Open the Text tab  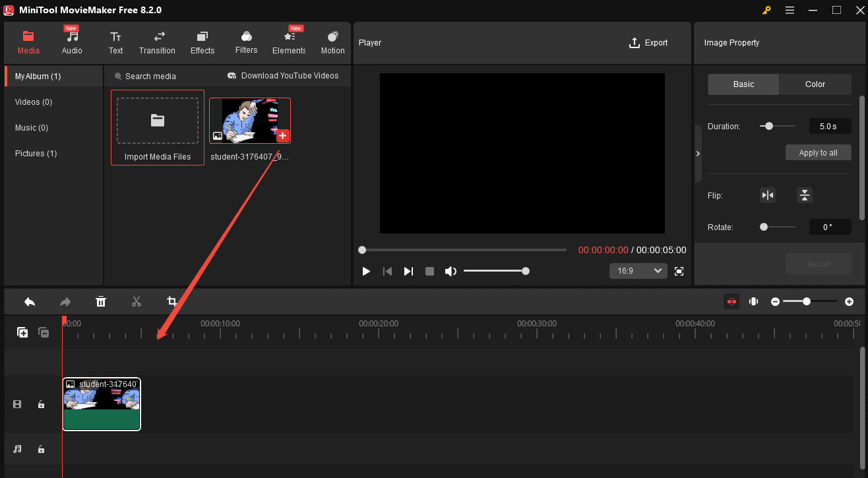[115, 43]
